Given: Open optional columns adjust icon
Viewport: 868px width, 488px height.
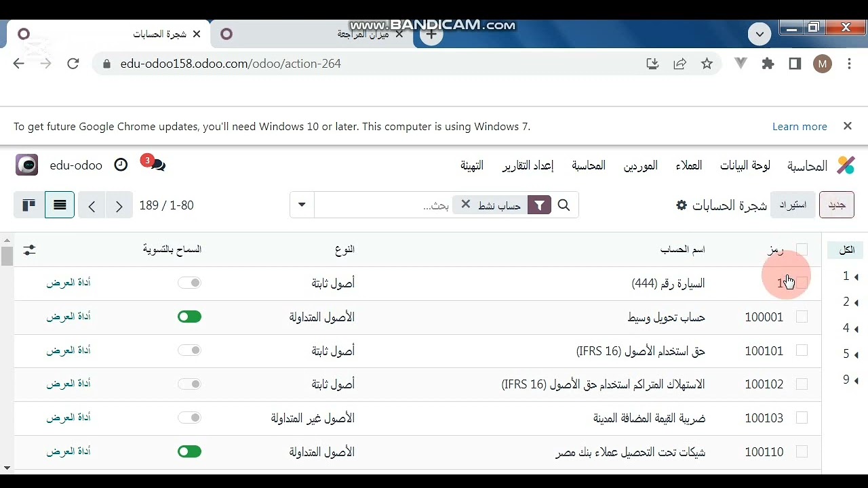Looking at the screenshot, I should 29,249.
